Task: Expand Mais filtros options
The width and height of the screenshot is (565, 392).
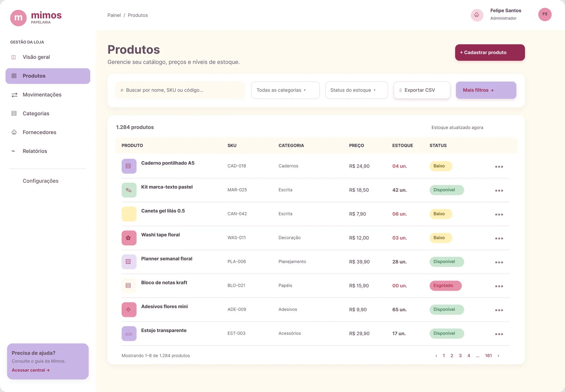Action: 486,90
